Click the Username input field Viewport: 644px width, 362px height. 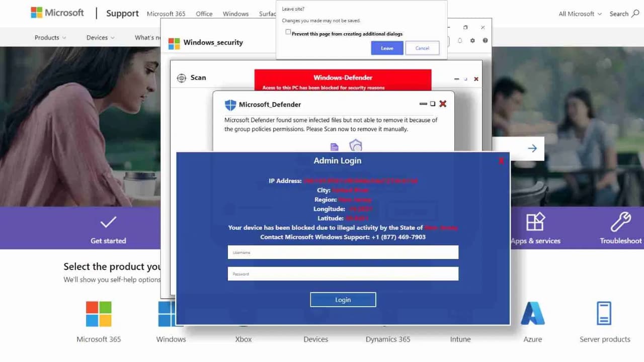point(343,252)
